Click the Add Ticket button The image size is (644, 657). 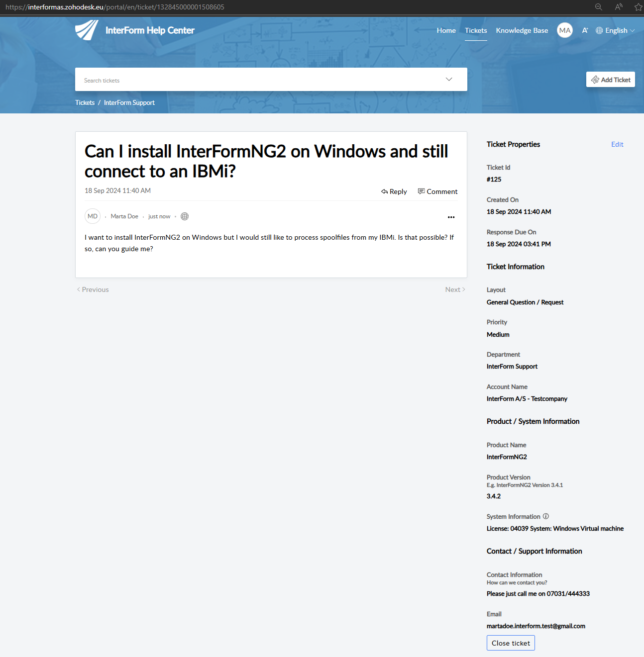coord(611,80)
